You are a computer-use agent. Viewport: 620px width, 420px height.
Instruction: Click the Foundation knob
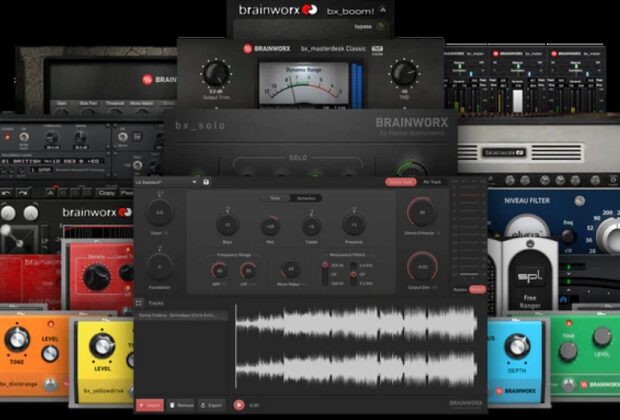(x=159, y=267)
